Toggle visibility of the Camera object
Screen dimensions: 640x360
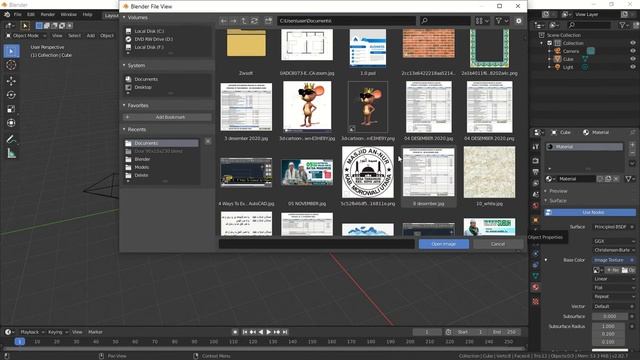[633, 51]
